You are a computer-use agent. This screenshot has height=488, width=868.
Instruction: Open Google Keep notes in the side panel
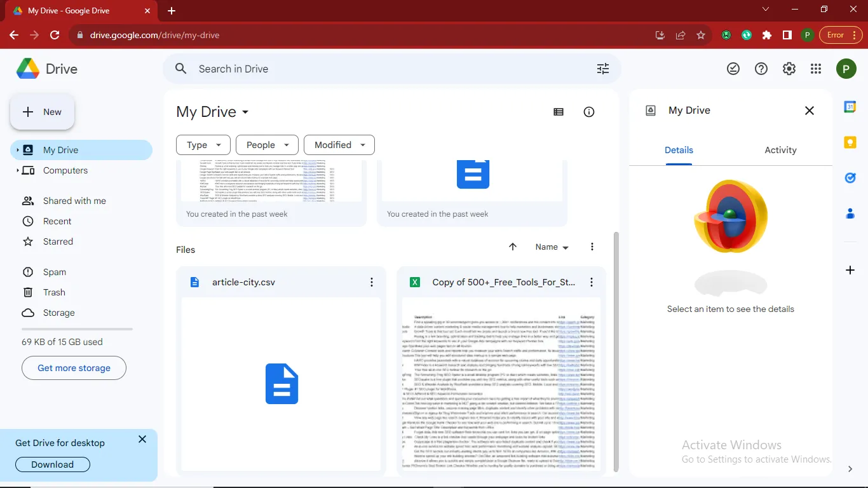pos(850,142)
